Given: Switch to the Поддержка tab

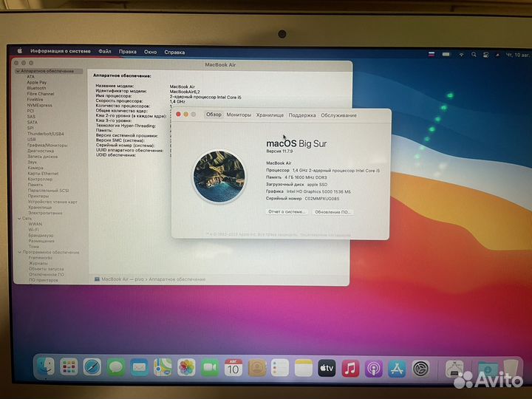Looking at the screenshot, I should pos(302,115).
